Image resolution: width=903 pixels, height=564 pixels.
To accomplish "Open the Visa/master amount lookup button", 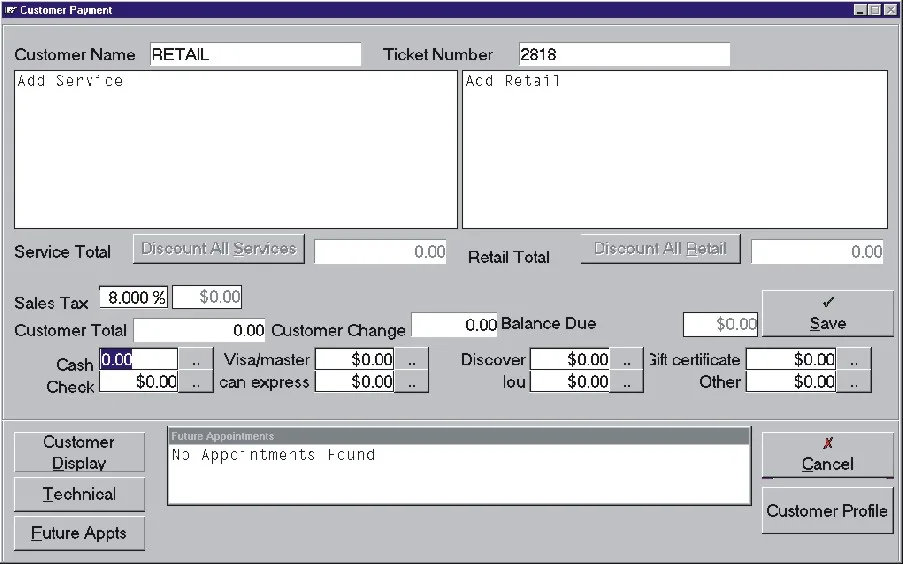I will [411, 359].
